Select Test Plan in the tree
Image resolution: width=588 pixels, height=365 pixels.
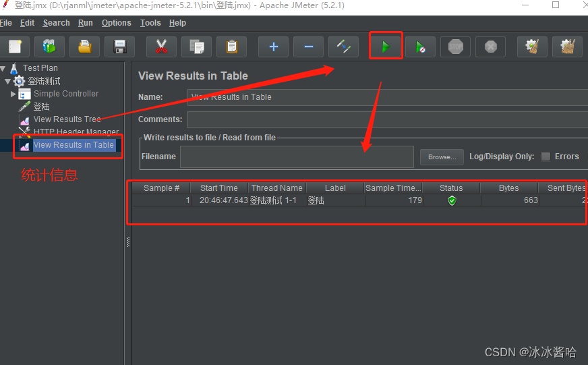coord(40,68)
